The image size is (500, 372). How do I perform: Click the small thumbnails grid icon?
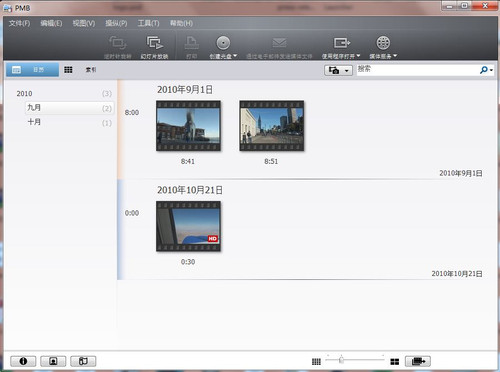click(x=316, y=361)
